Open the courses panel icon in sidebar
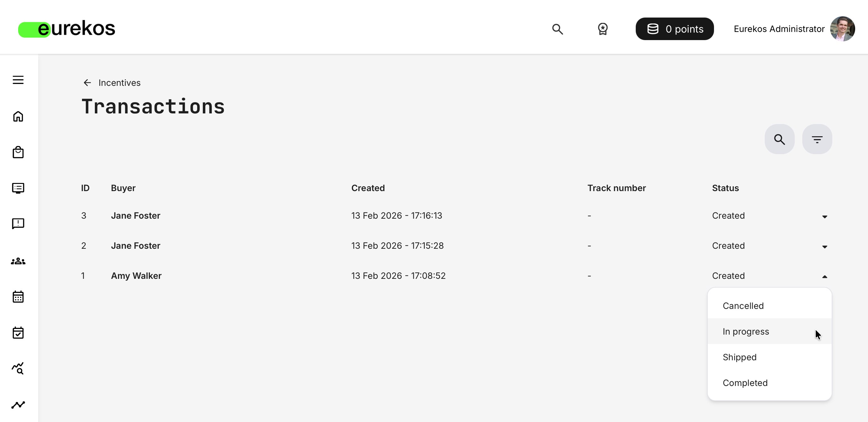Viewport: 868px width, 422px height. pos(18,188)
